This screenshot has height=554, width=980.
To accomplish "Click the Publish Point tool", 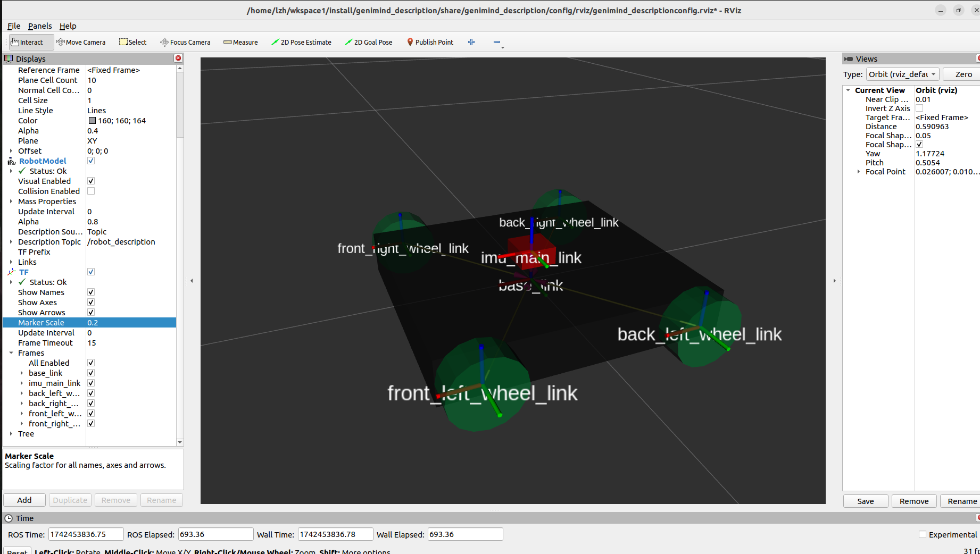I will [430, 42].
